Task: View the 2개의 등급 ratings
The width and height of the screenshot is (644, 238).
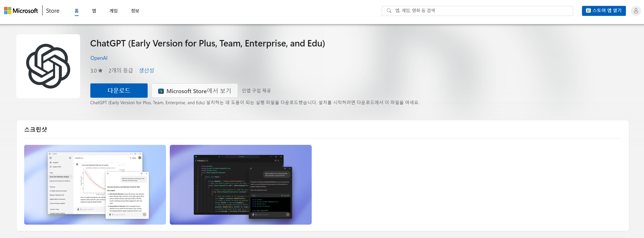Action: (121, 71)
